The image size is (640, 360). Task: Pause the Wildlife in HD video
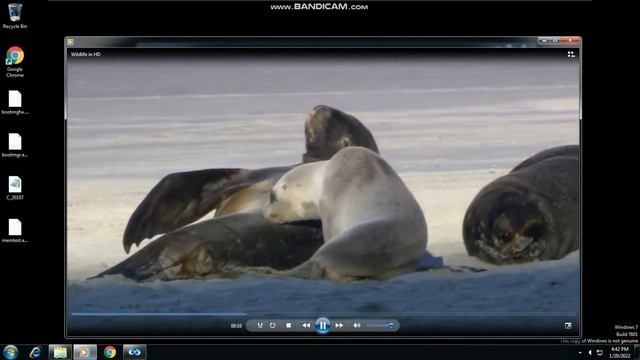(322, 326)
